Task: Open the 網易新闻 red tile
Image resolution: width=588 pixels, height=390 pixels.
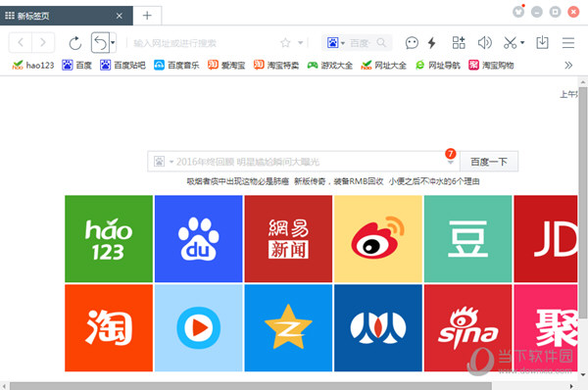Action: [x=288, y=239]
